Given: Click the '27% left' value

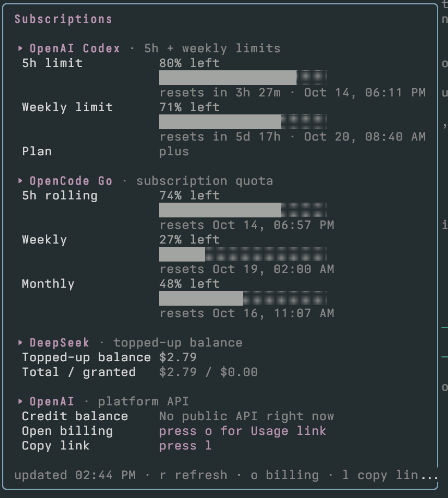Looking at the screenshot, I should point(189,240).
